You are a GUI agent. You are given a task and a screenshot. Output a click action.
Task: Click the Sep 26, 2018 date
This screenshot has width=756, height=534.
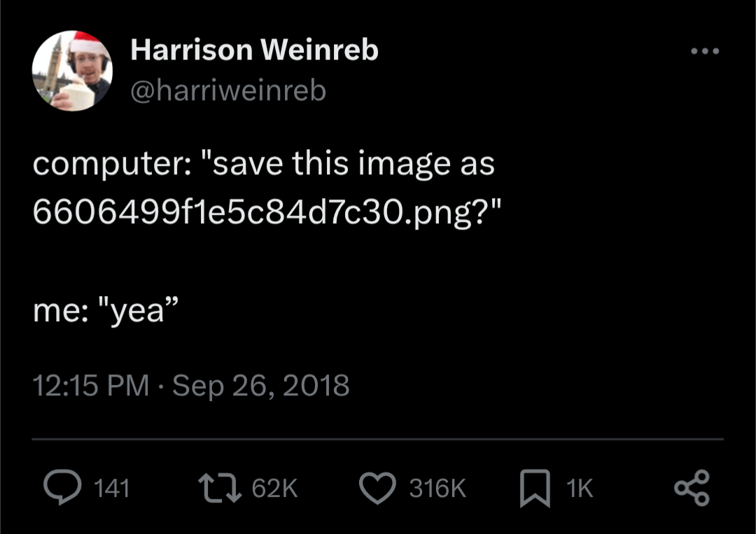260,385
